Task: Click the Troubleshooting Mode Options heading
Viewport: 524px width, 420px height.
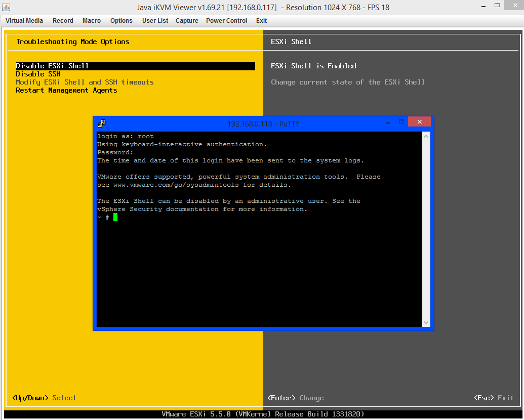Action: pos(73,42)
